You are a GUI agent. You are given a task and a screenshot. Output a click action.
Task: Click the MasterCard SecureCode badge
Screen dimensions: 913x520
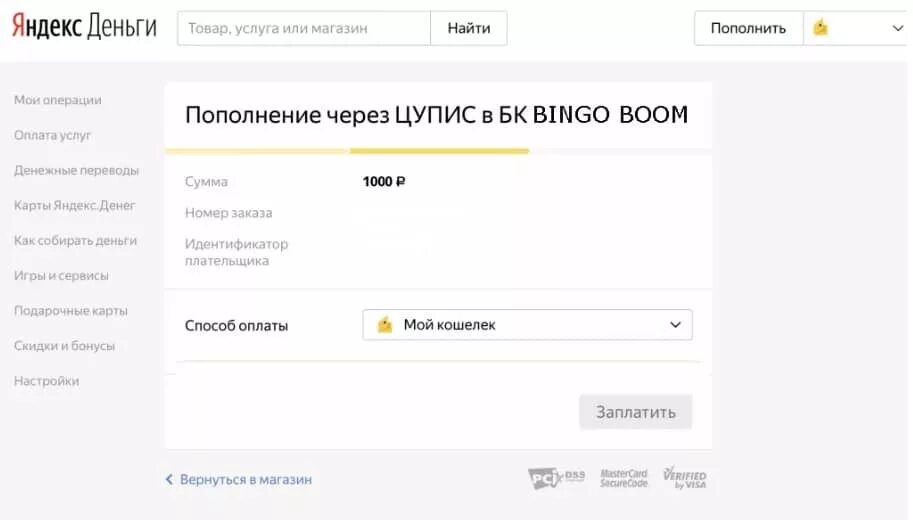624,478
